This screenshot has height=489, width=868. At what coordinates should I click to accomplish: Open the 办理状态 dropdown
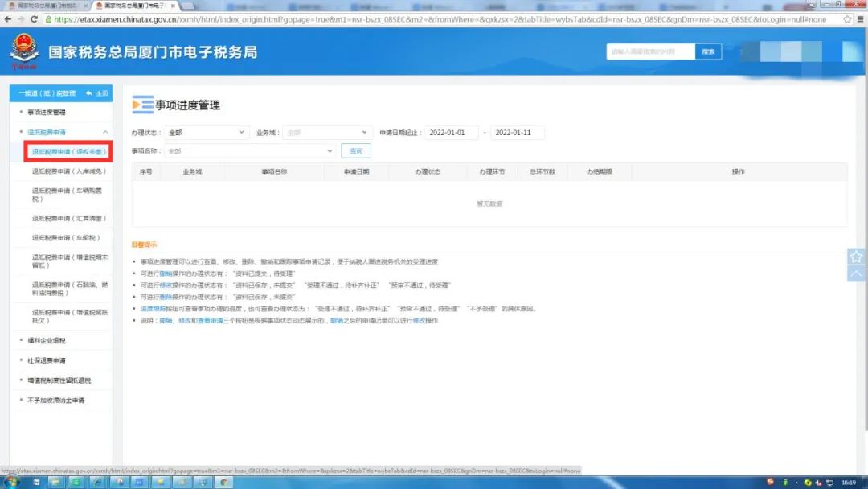[x=206, y=133]
